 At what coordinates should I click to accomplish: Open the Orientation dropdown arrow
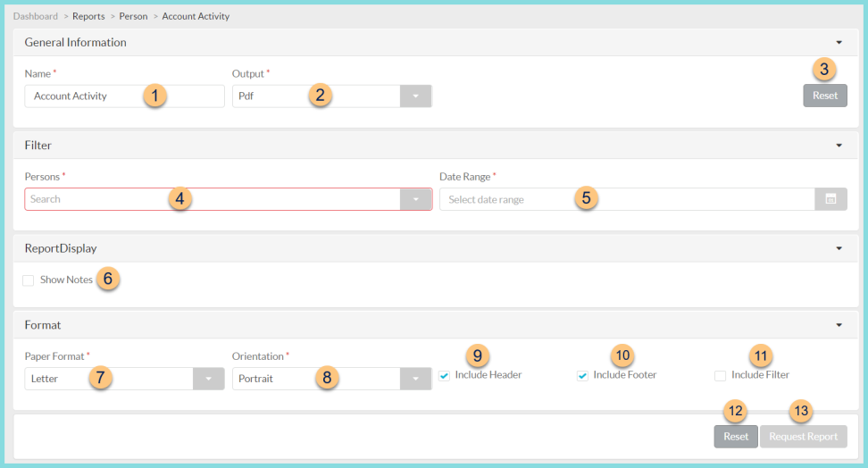pyautogui.click(x=416, y=379)
